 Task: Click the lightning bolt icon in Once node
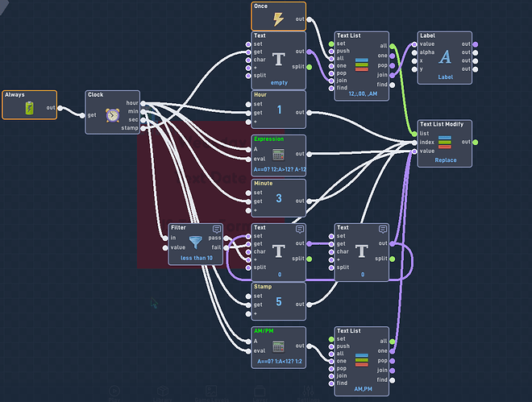(279, 19)
